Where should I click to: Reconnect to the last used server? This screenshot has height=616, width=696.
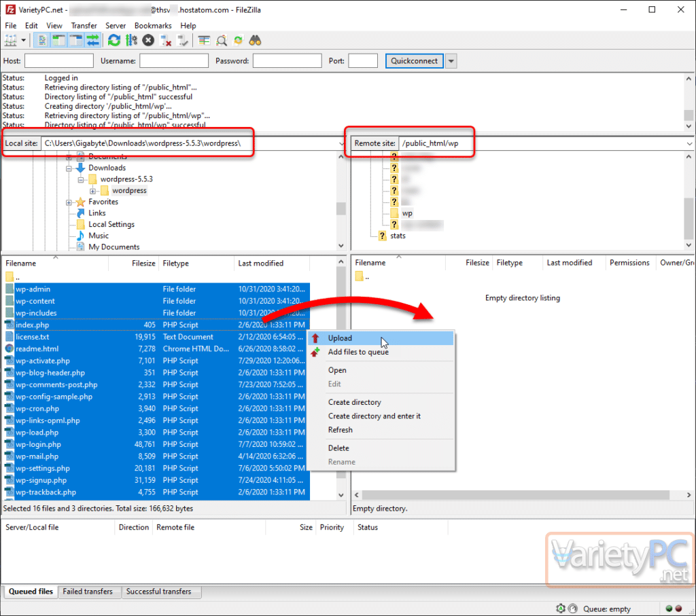[x=182, y=41]
